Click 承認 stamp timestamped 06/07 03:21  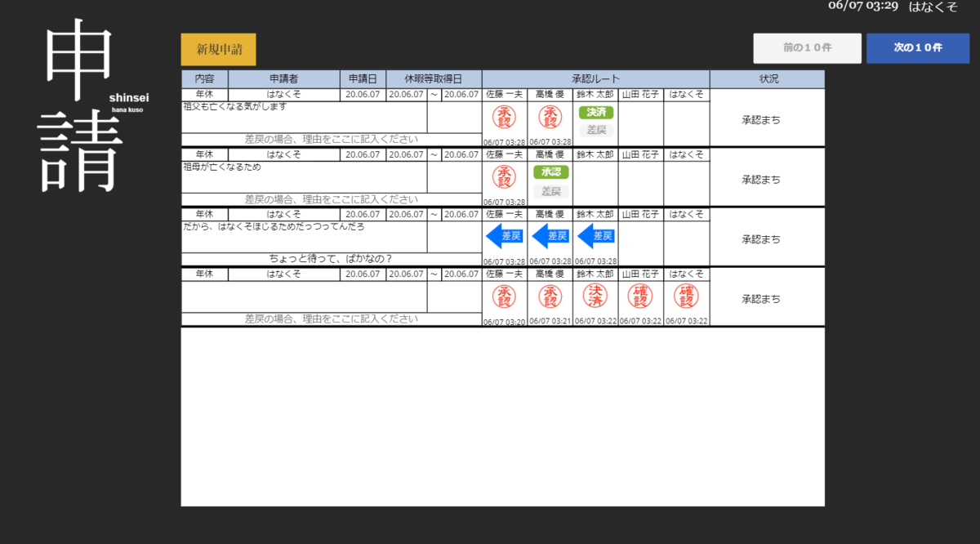tap(550, 296)
